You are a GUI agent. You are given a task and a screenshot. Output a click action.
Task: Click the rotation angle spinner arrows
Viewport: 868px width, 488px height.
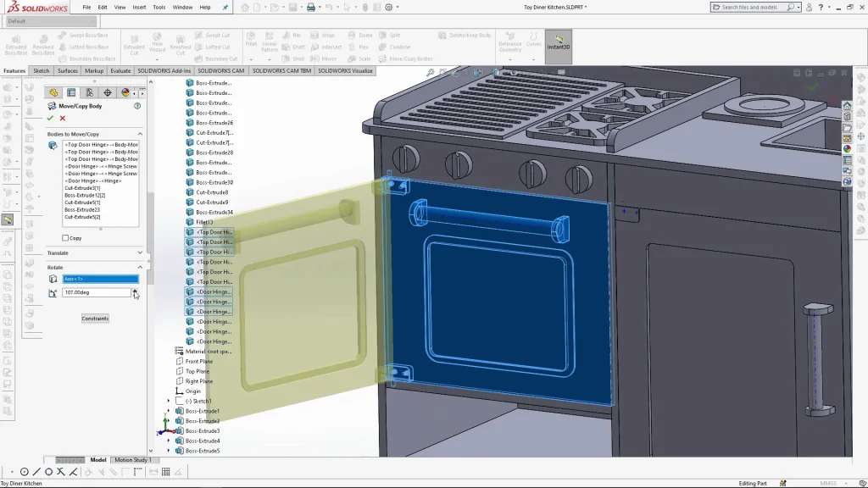click(x=135, y=292)
